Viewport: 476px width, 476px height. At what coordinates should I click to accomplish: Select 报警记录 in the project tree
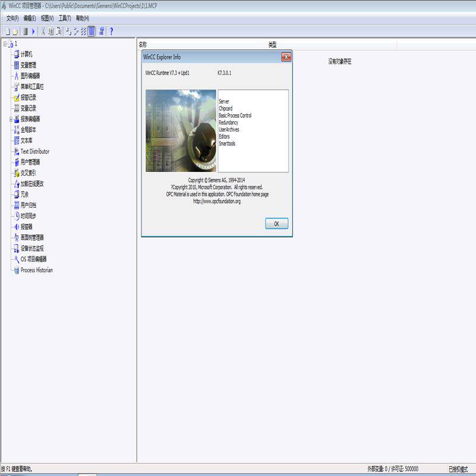(x=28, y=98)
